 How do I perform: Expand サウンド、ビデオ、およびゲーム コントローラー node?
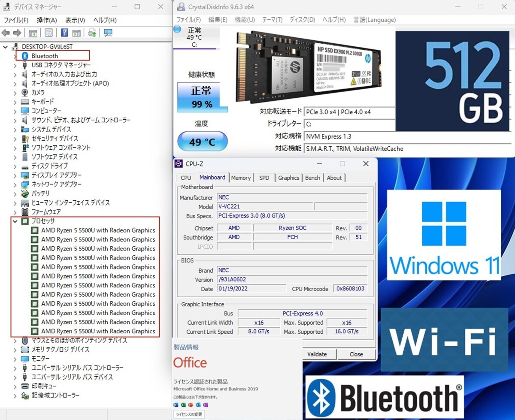pos(15,120)
